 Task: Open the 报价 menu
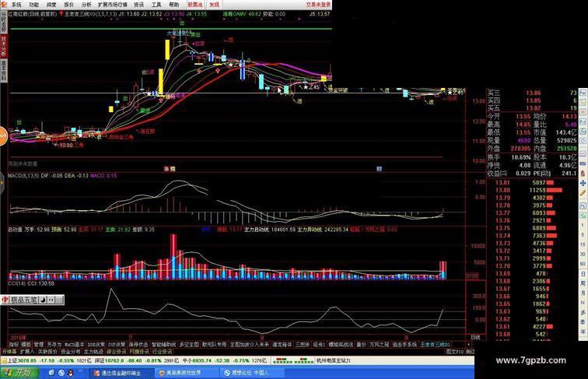(69, 5)
